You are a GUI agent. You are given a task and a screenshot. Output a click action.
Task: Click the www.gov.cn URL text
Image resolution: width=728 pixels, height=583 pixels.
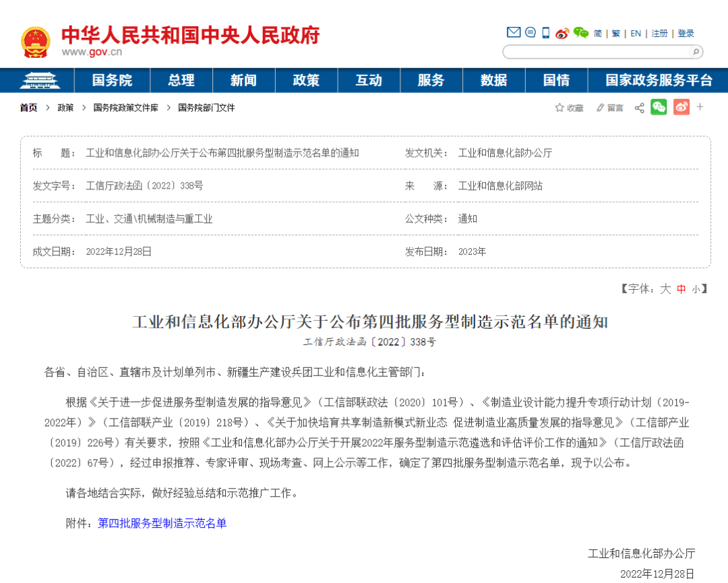tap(92, 52)
